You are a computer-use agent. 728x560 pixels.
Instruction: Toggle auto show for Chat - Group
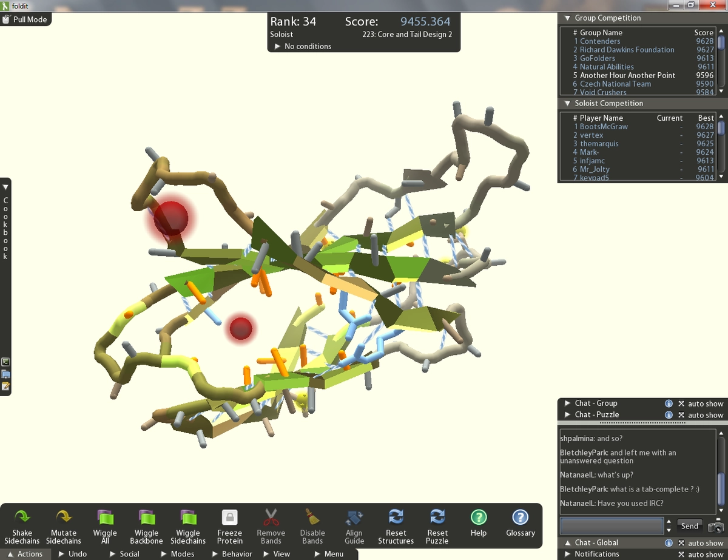(681, 403)
